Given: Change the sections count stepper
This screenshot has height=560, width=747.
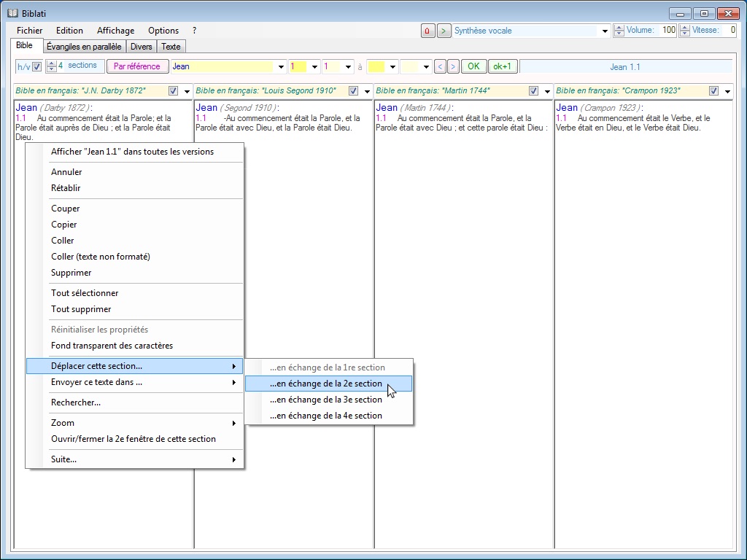Looking at the screenshot, I should pyautogui.click(x=51, y=66).
